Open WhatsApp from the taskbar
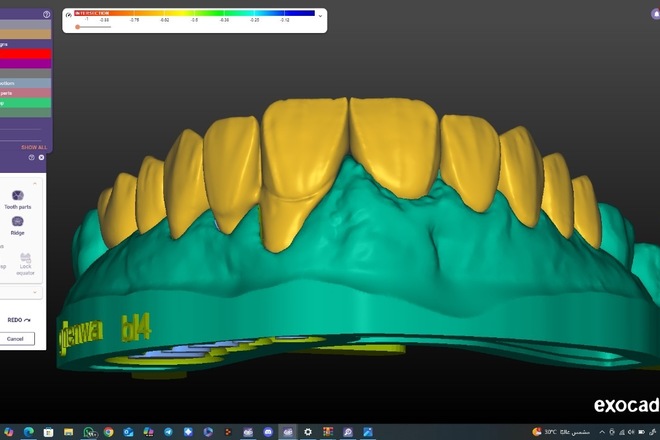 pos(89,432)
